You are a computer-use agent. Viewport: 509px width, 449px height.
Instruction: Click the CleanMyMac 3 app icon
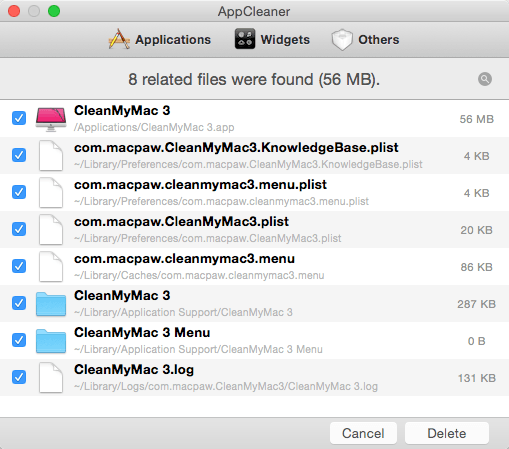pos(51,119)
